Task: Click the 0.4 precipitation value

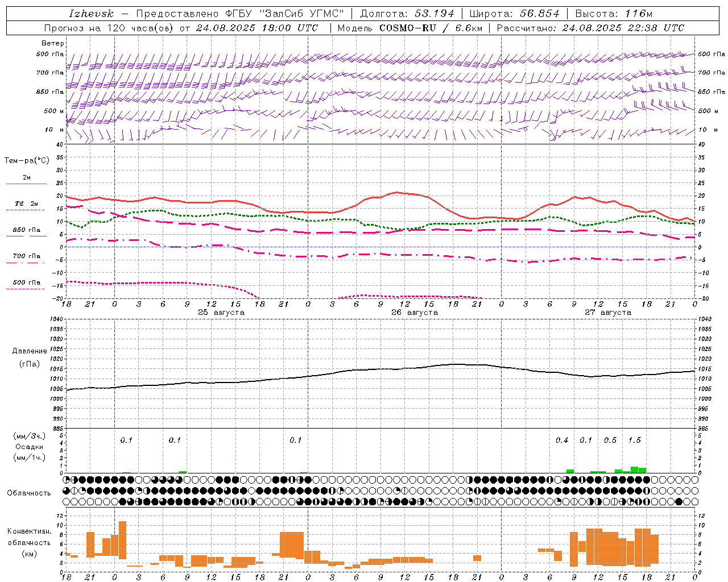Action: pos(562,440)
